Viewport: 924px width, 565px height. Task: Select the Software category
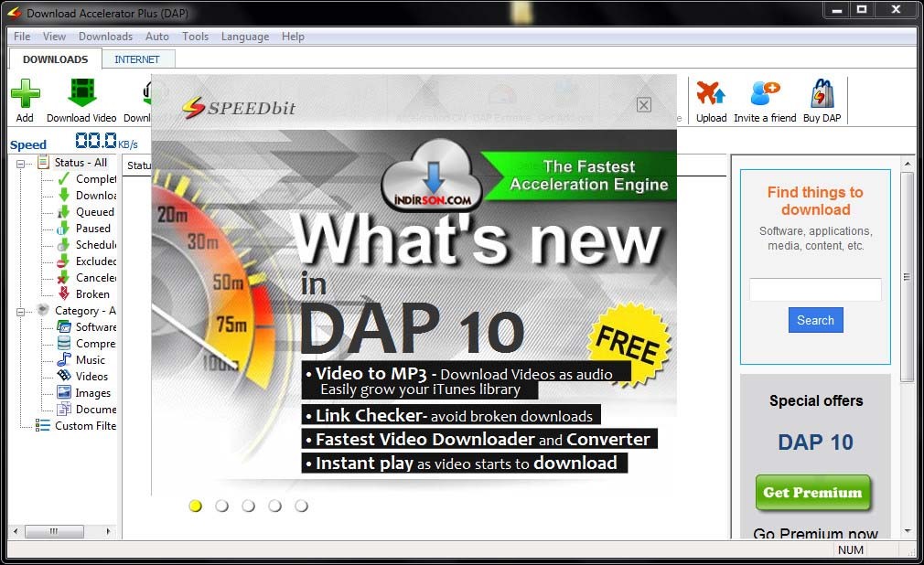87,327
